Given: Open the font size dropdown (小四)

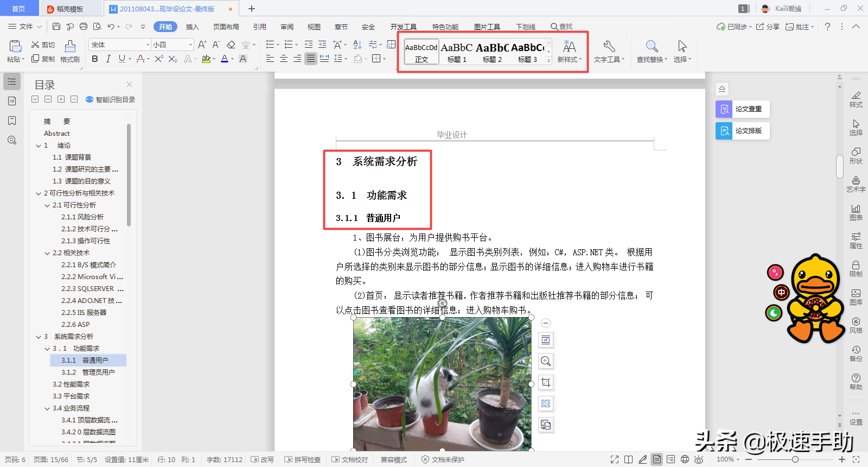Looking at the screenshot, I should (190, 45).
